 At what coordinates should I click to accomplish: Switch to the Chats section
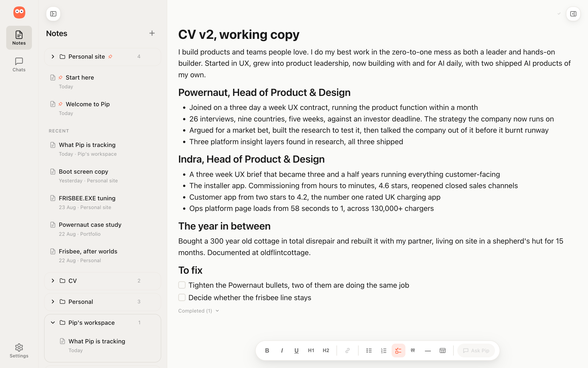click(x=19, y=64)
